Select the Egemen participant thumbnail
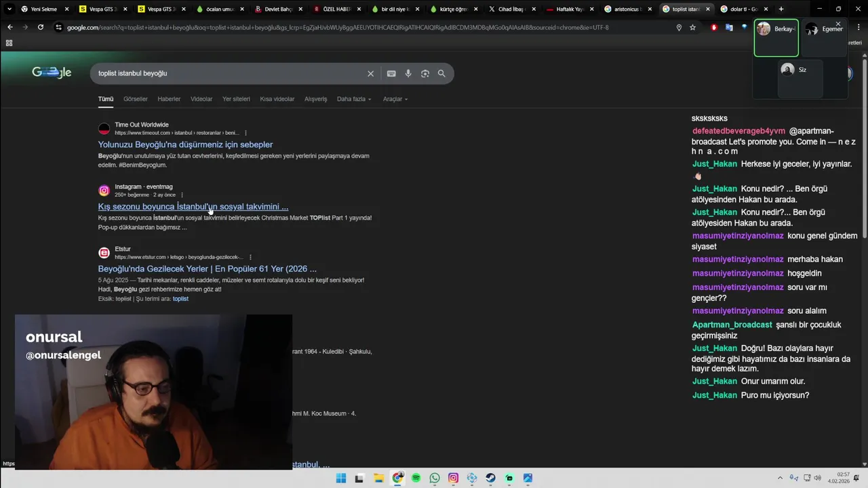868x488 pixels. pyautogui.click(x=823, y=37)
